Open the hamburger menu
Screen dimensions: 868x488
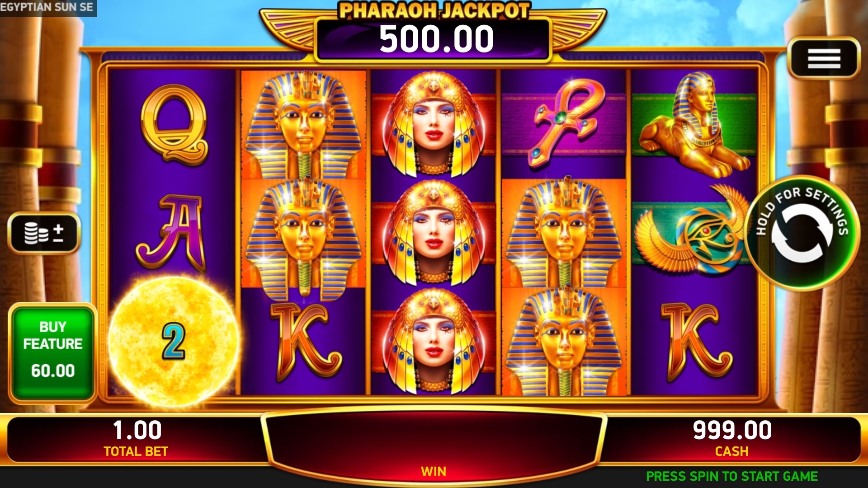(x=823, y=59)
